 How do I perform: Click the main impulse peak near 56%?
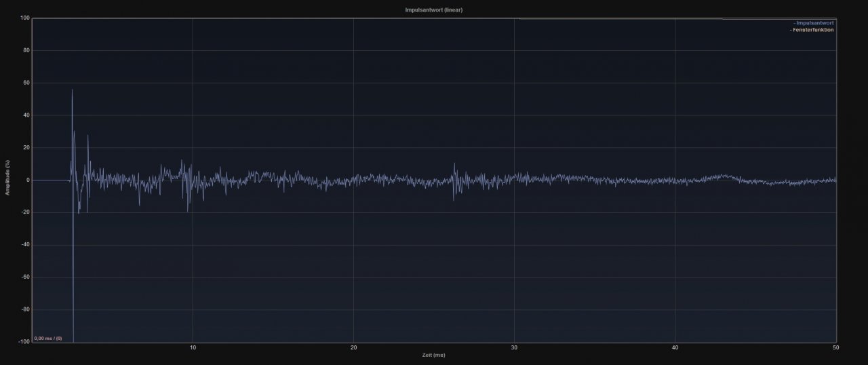click(72, 90)
